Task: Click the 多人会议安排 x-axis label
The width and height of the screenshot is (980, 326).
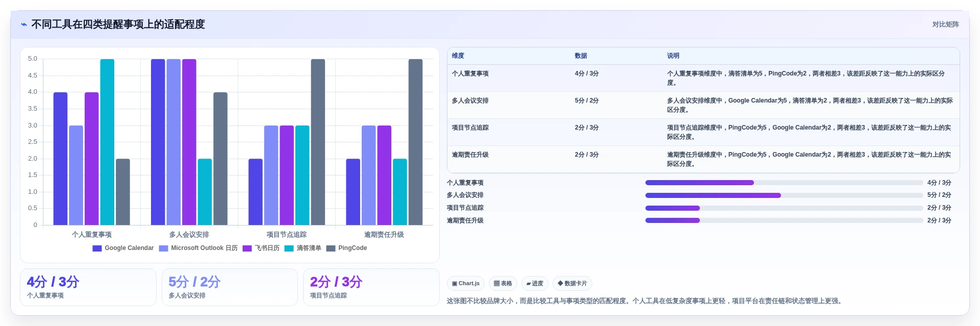Action: tap(189, 235)
